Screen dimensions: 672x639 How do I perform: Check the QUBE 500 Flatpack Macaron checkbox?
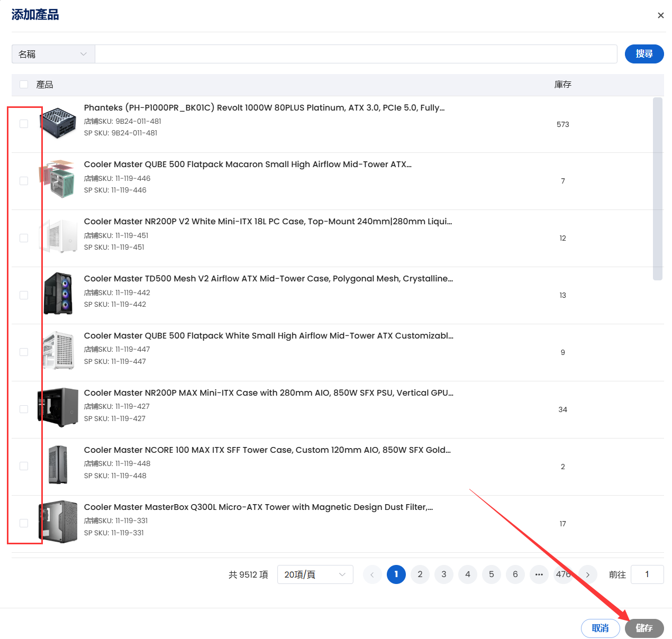(x=24, y=181)
